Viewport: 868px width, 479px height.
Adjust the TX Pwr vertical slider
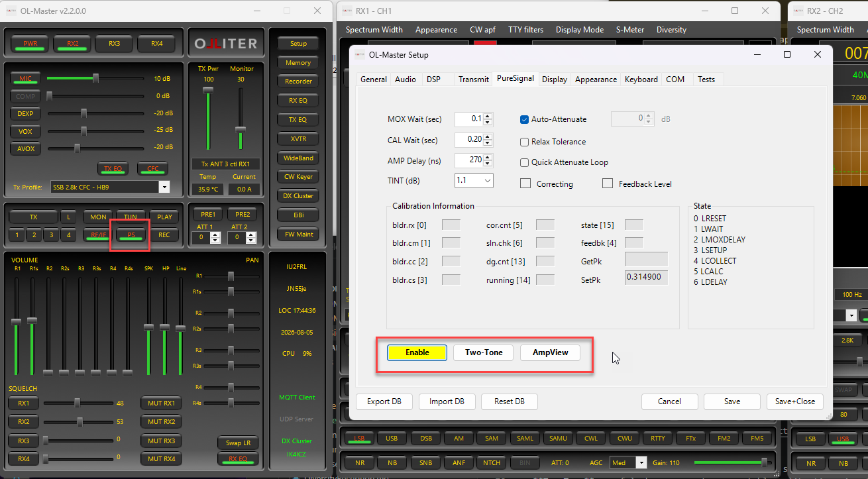[x=209, y=119]
